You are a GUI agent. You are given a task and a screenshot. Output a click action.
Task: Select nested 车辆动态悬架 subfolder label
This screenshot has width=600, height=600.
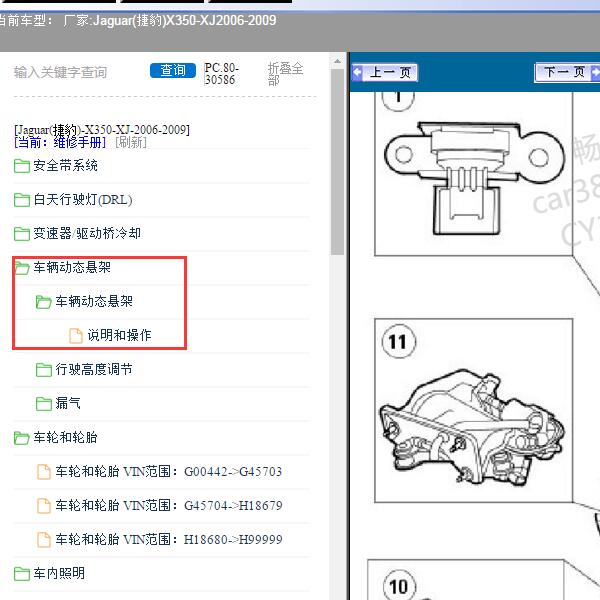(x=94, y=302)
